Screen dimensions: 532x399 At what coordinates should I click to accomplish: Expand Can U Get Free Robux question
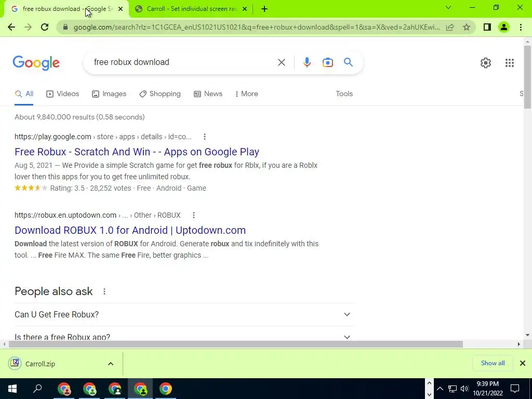(x=184, y=314)
